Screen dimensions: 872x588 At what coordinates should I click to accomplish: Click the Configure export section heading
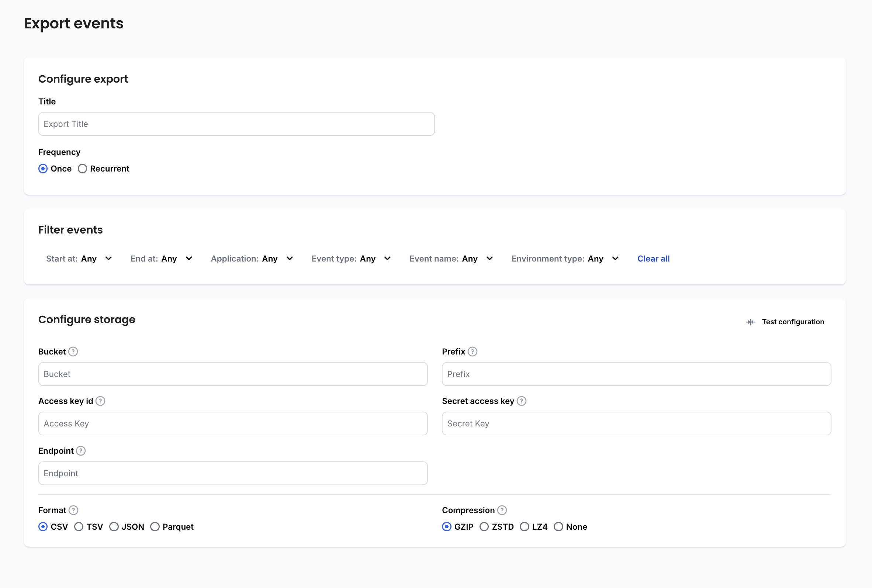coord(83,79)
